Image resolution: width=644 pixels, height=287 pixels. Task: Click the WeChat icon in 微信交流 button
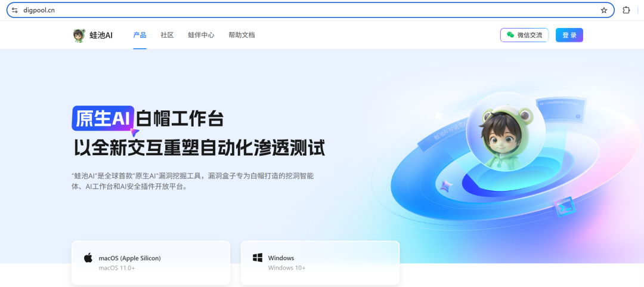point(510,35)
